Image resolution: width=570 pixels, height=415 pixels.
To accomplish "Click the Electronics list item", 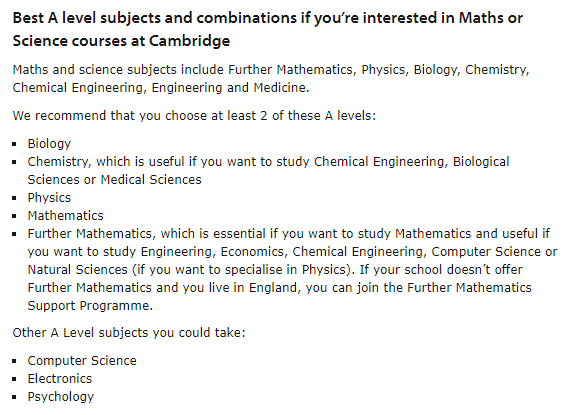I will point(60,379).
